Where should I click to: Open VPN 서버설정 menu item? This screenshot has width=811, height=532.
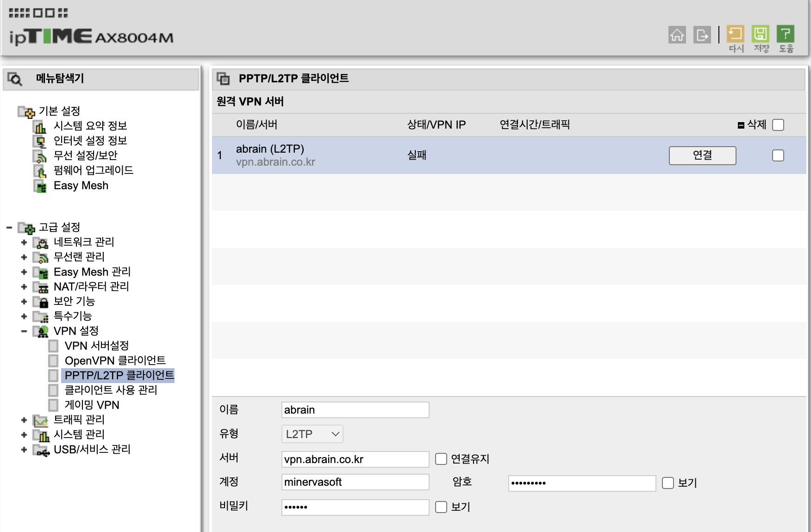tap(97, 346)
